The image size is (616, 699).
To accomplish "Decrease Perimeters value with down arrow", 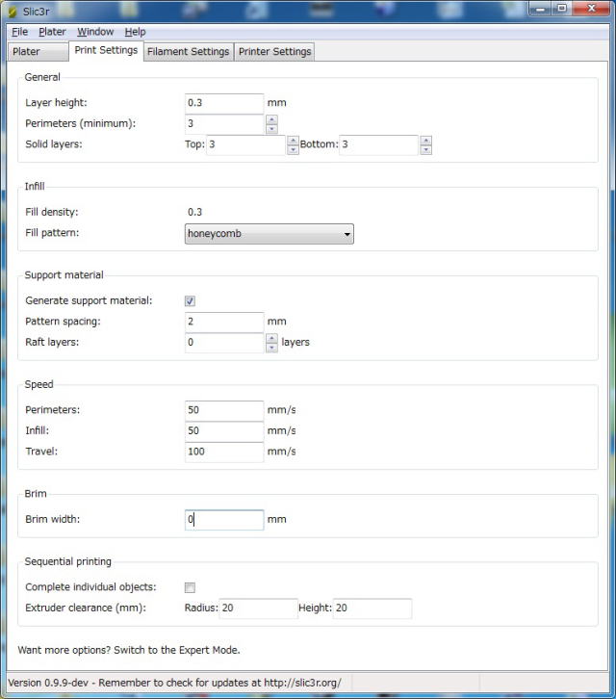I will pyautogui.click(x=271, y=129).
